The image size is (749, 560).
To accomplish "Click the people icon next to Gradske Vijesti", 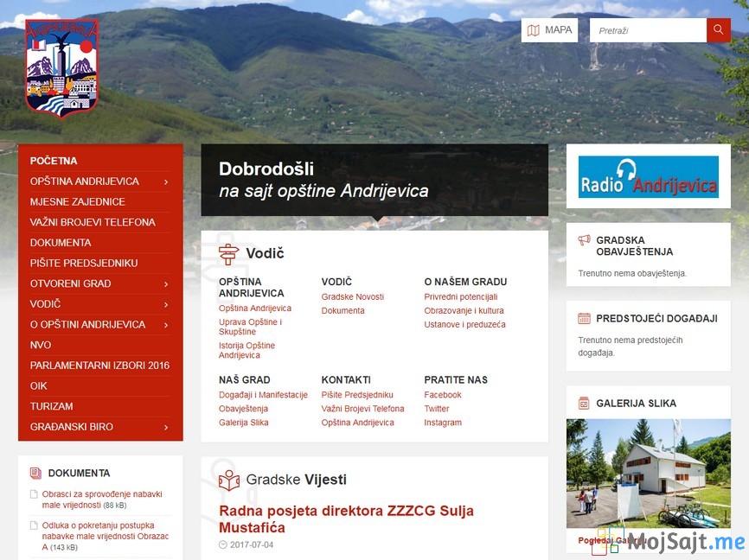I will tap(227, 479).
